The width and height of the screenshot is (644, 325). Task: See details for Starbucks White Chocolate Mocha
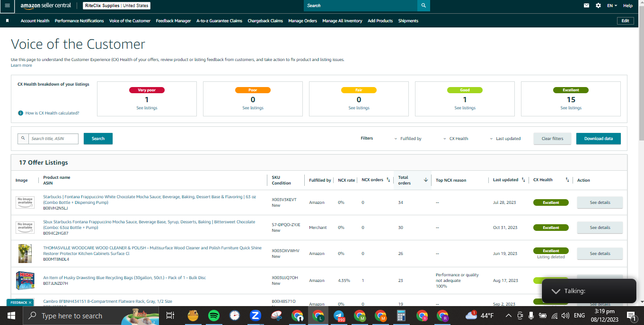pyautogui.click(x=600, y=202)
